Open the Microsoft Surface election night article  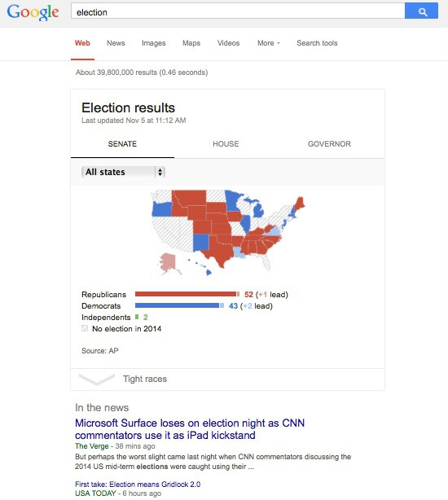[x=190, y=429]
